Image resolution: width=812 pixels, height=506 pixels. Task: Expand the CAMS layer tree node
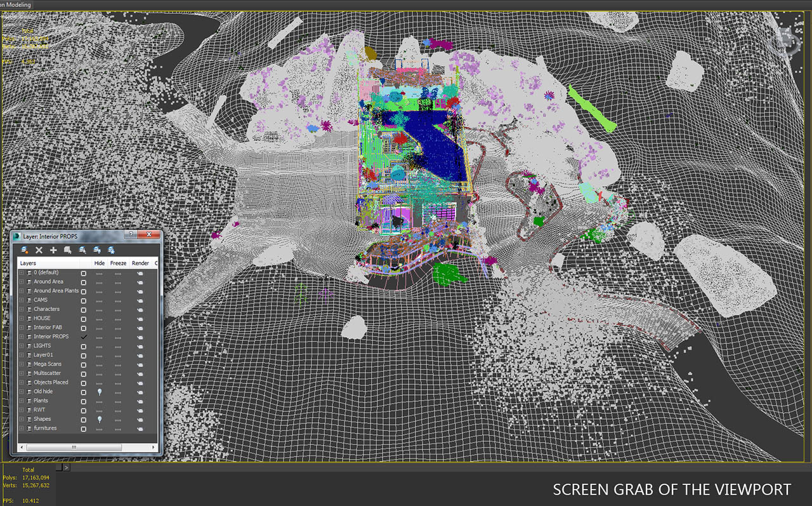tap(22, 300)
